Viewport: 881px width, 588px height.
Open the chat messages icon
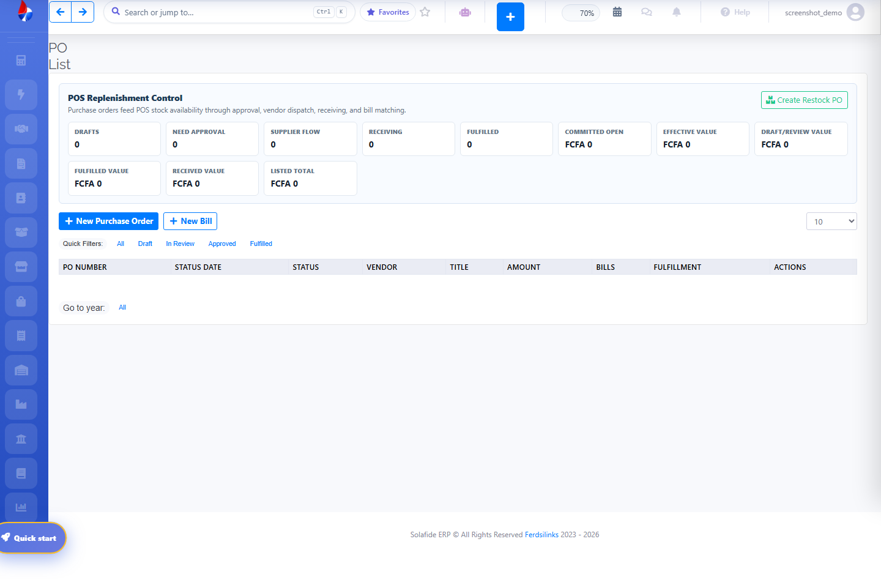click(x=647, y=12)
